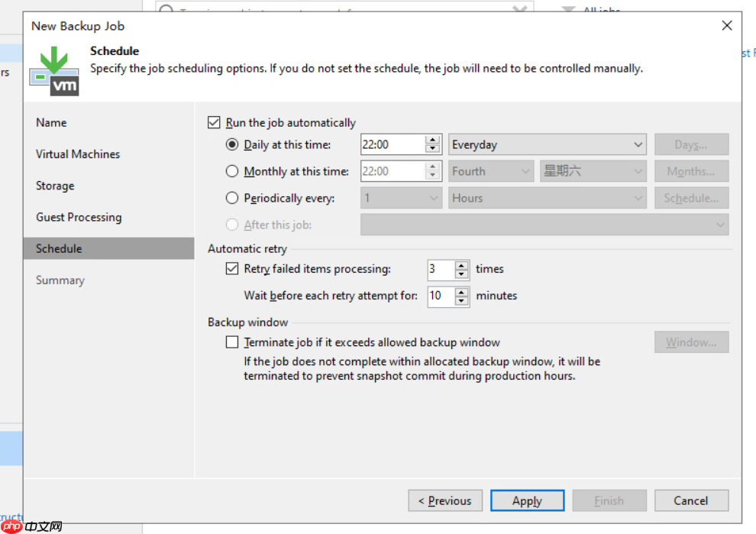756x534 pixels.
Task: Open the Everyday schedule dropdown
Action: coord(547,144)
